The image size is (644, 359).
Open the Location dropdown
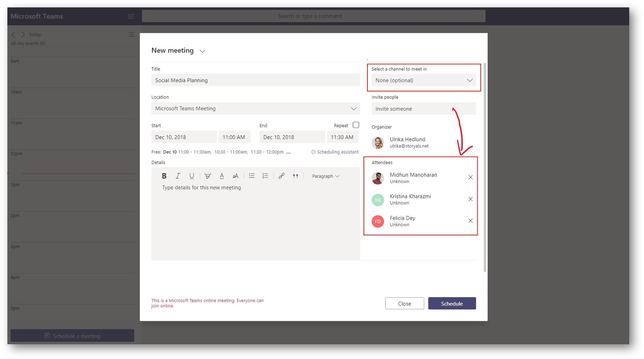pos(255,109)
